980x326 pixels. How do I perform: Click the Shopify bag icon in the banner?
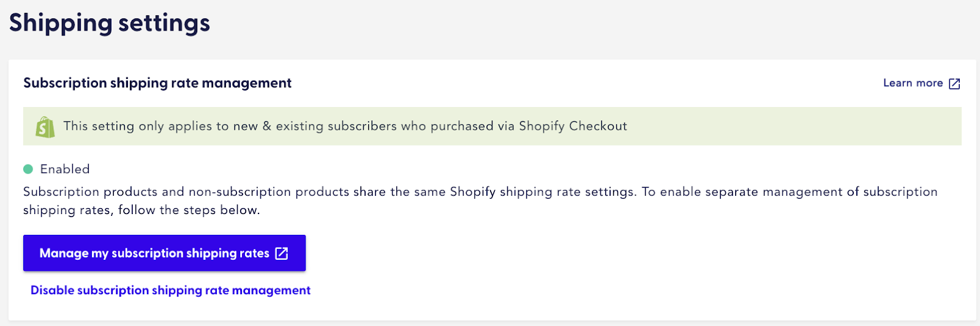pyautogui.click(x=45, y=127)
